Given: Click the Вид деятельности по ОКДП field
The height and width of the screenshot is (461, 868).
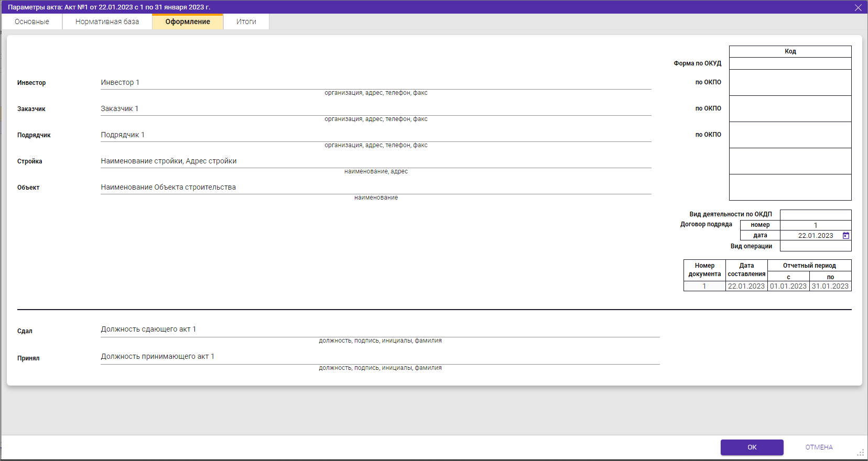Looking at the screenshot, I should pyautogui.click(x=815, y=214).
